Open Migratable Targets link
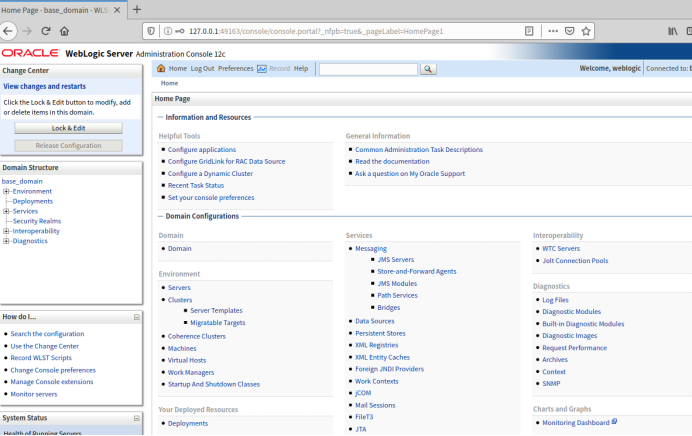Viewport: 692px width, 436px height. [x=218, y=323]
